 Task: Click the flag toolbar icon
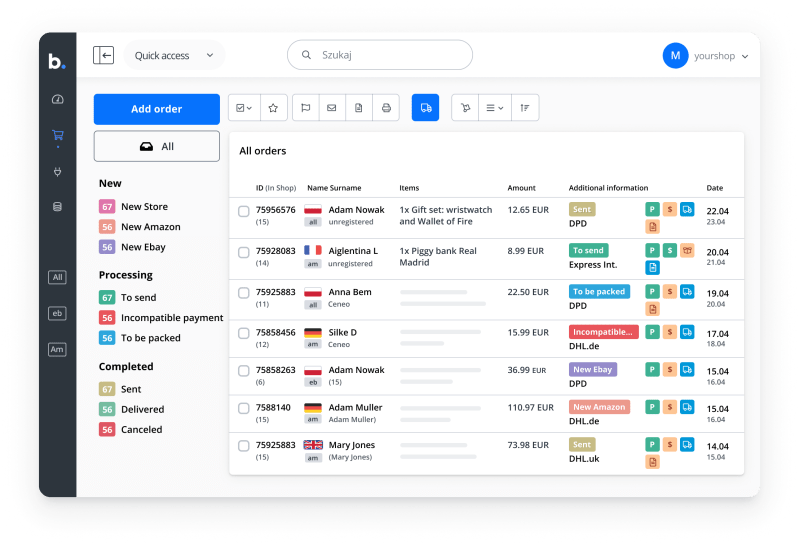[306, 107]
